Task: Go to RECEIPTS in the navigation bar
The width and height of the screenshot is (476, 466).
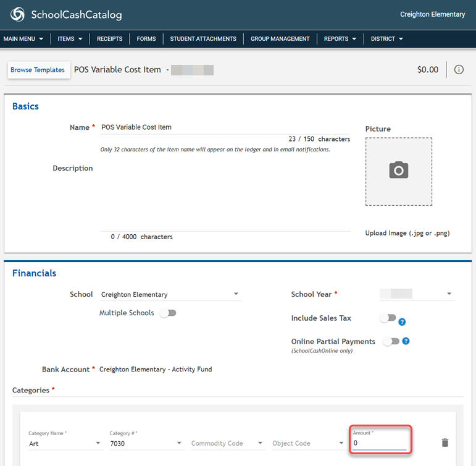Action: [110, 39]
